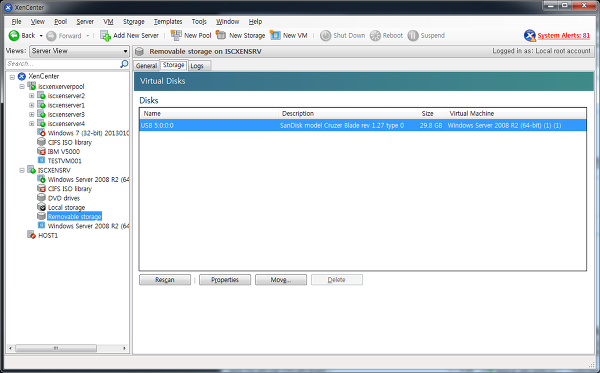The width and height of the screenshot is (600, 373).
Task: Click the New VM toolbar icon
Action: (275, 35)
